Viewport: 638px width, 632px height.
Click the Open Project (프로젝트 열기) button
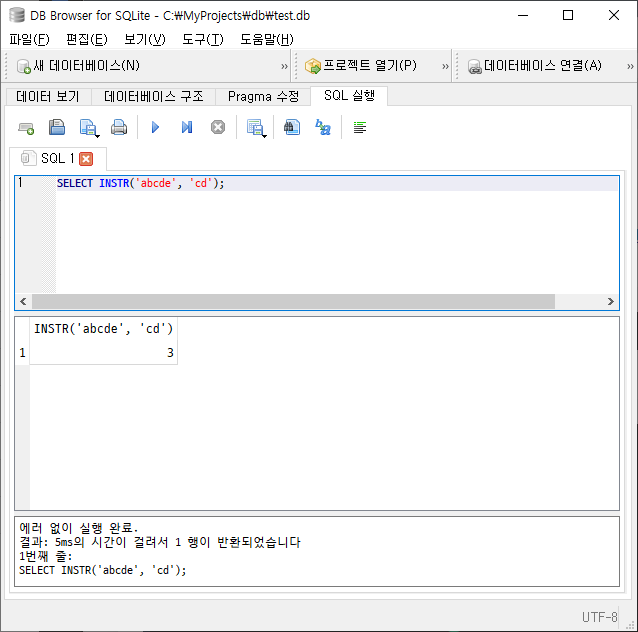tap(361, 66)
